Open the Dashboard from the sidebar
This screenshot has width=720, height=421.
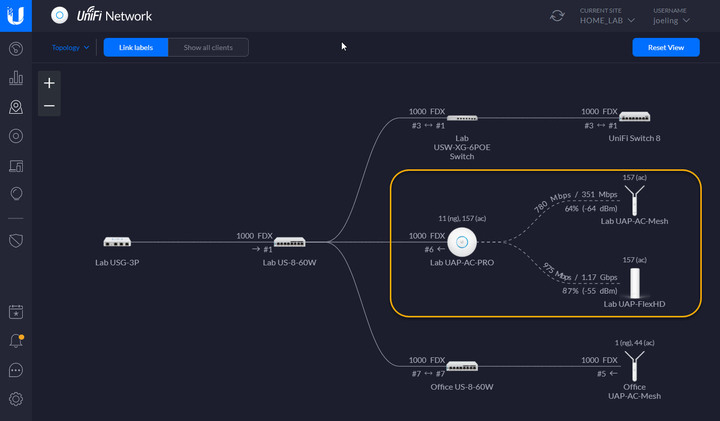tap(16, 49)
